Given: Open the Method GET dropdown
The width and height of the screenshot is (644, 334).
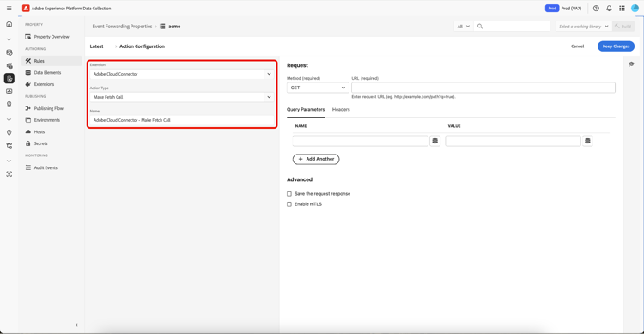Looking at the screenshot, I should tap(318, 88).
